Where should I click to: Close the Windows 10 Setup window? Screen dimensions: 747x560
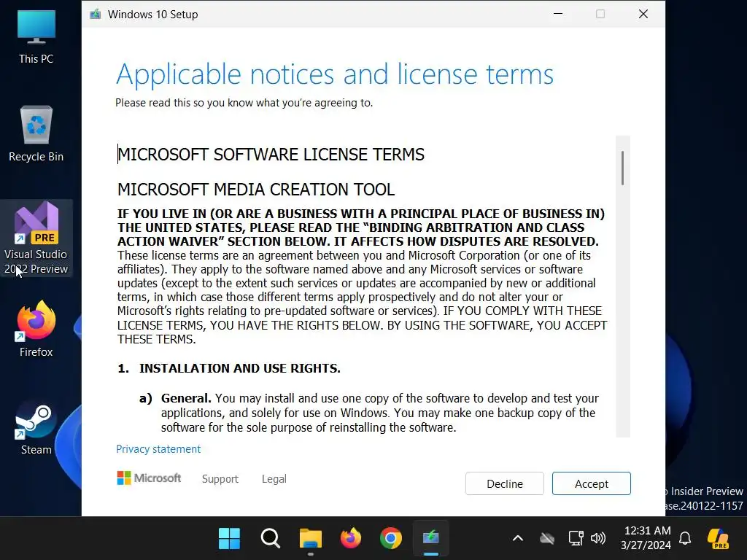(643, 14)
